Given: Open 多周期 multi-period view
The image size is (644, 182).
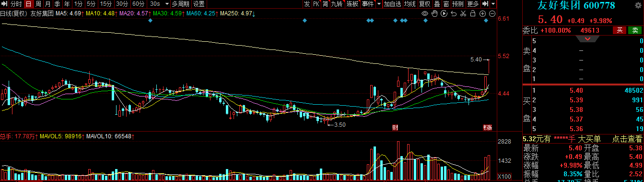Looking at the screenshot, I should point(181,4).
